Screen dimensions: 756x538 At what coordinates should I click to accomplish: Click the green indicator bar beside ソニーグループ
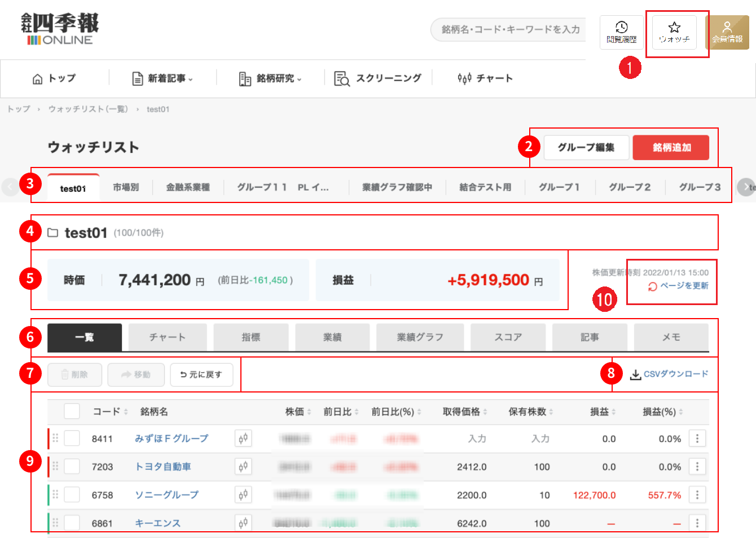[49, 495]
